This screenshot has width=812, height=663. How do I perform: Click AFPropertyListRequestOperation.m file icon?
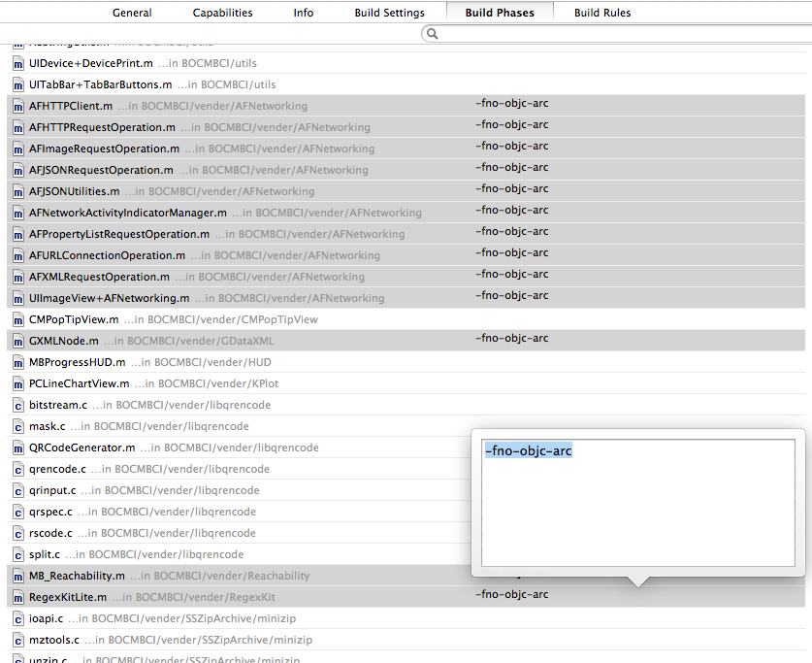(18, 235)
